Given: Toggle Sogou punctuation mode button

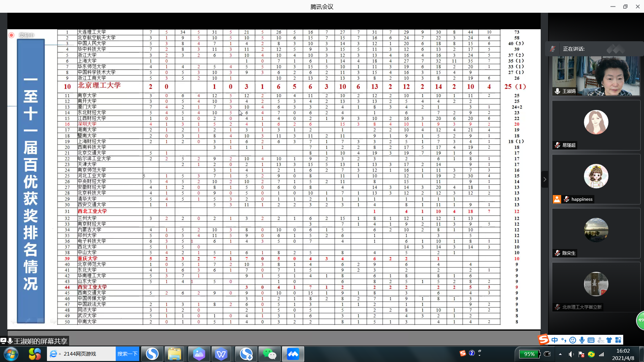Looking at the screenshot, I should pyautogui.click(x=563, y=340).
